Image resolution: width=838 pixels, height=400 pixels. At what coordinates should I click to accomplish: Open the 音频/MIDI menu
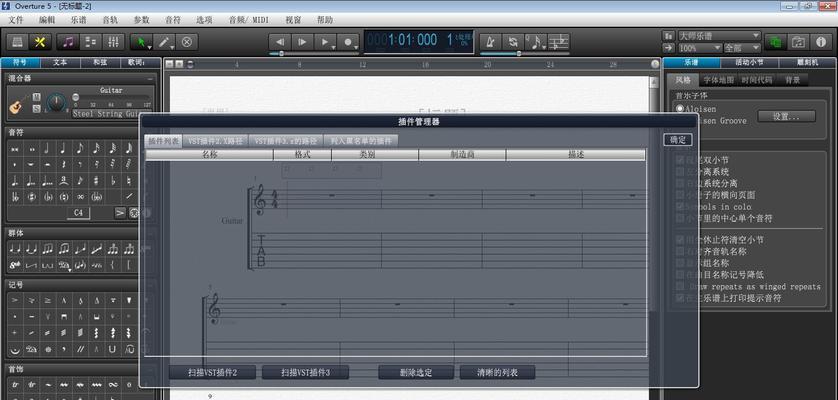tap(249, 20)
